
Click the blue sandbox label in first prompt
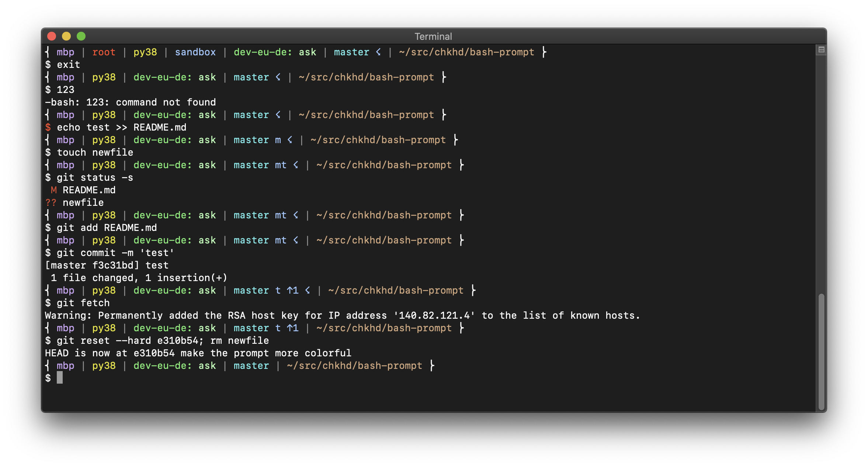(x=195, y=52)
